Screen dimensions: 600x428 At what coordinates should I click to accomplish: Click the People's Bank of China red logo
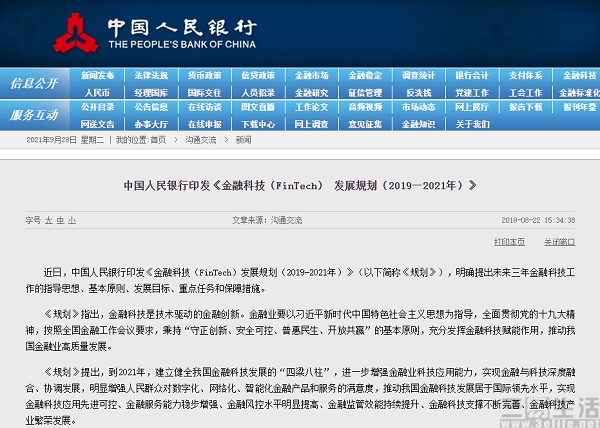click(76, 33)
